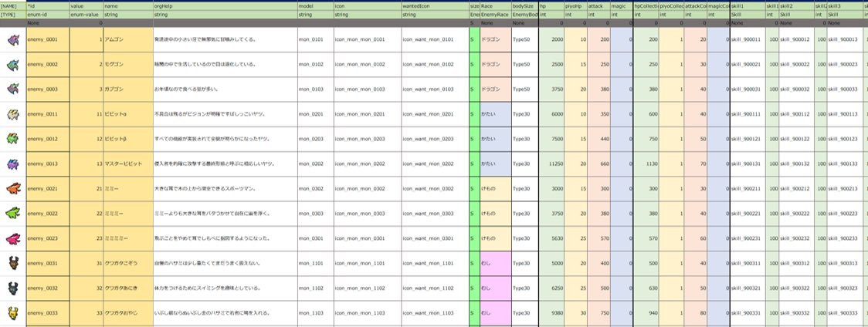Select hp value 9380

pyautogui.click(x=551, y=313)
